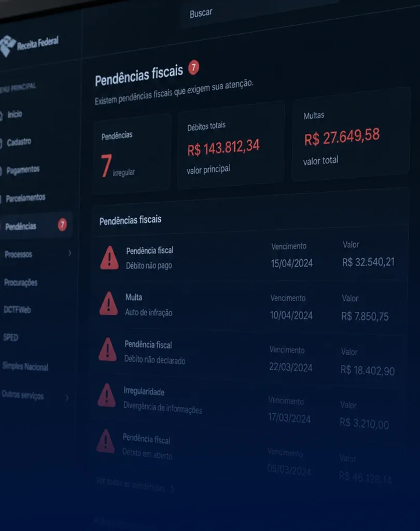Click the Débitos totais card

click(230, 146)
